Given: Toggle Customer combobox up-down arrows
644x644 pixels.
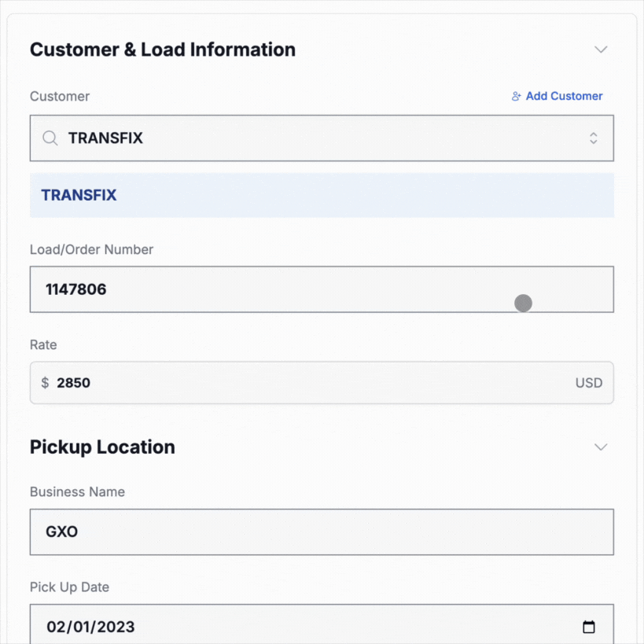Looking at the screenshot, I should [x=593, y=138].
